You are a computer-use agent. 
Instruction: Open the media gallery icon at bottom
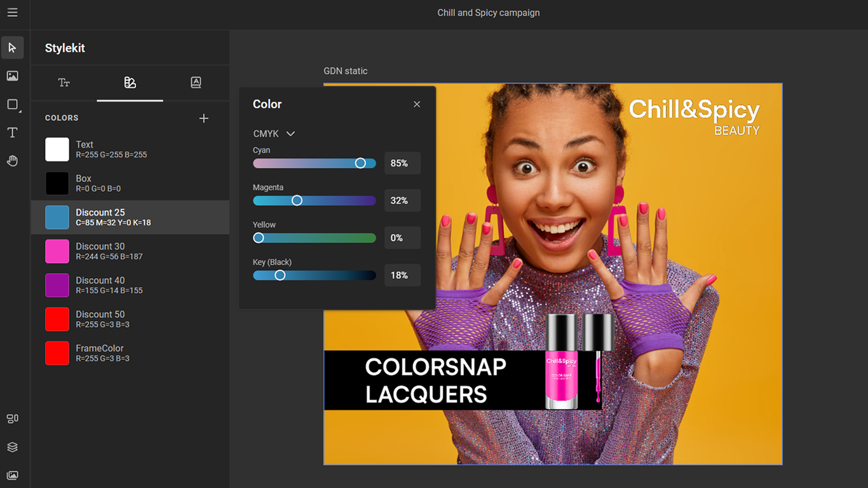point(12,475)
